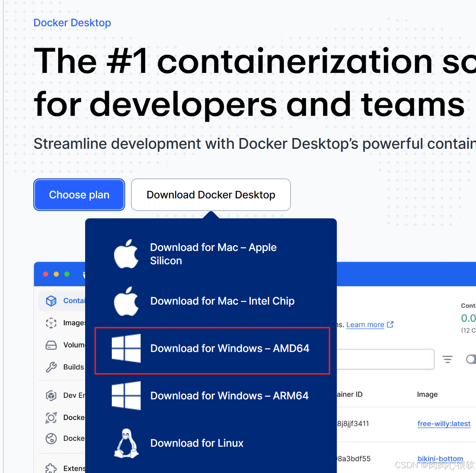Click container ID 8j8jjf3411 cell

(x=353, y=424)
